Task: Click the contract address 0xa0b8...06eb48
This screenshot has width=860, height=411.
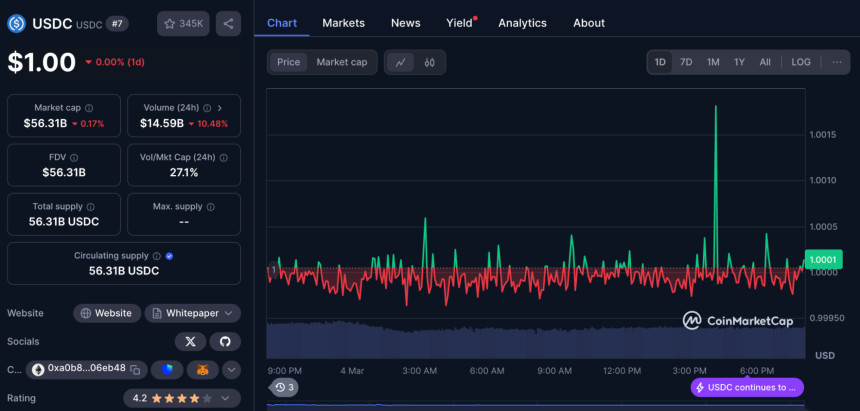Action: click(x=87, y=368)
